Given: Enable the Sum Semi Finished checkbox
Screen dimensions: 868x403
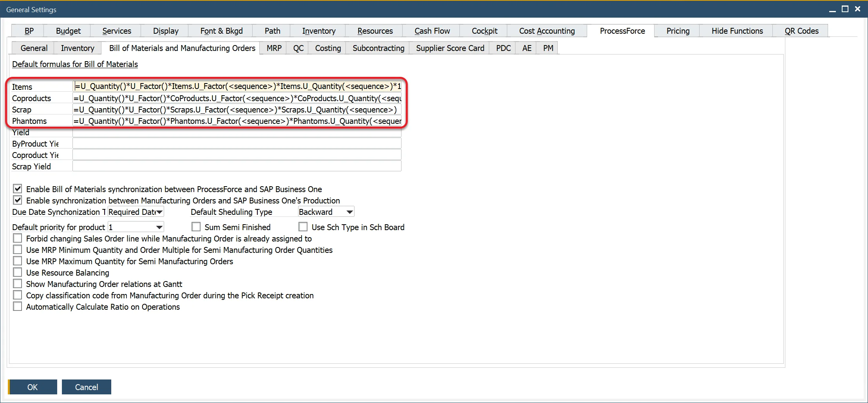Looking at the screenshot, I should (x=196, y=227).
